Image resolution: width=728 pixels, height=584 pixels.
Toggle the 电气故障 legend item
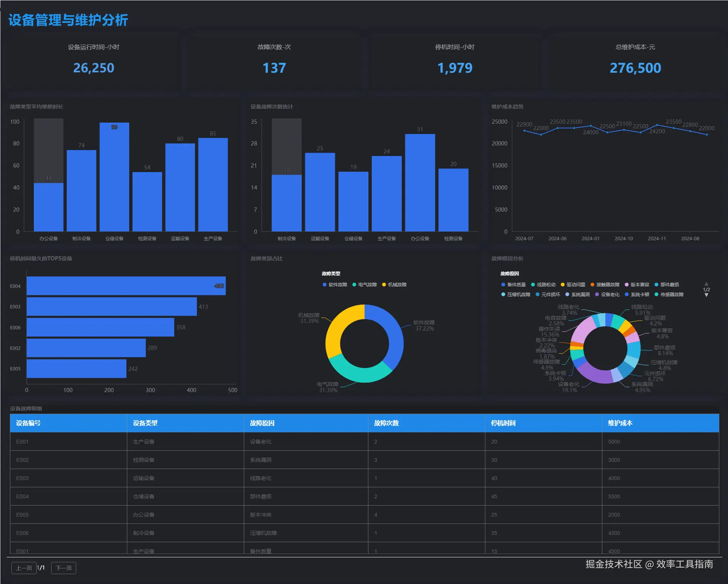click(365, 285)
